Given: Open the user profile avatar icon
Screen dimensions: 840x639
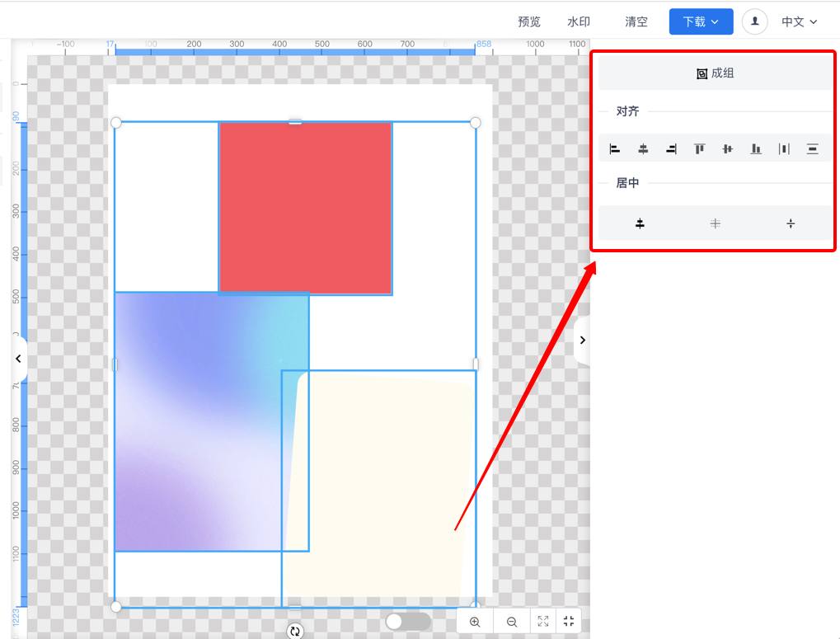Looking at the screenshot, I should 755,22.
